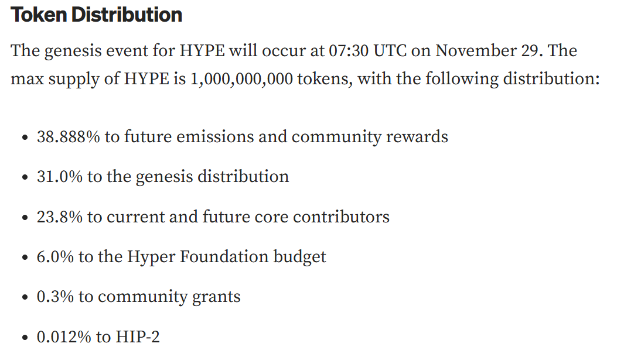Click the "November 29" date text

tap(491, 50)
